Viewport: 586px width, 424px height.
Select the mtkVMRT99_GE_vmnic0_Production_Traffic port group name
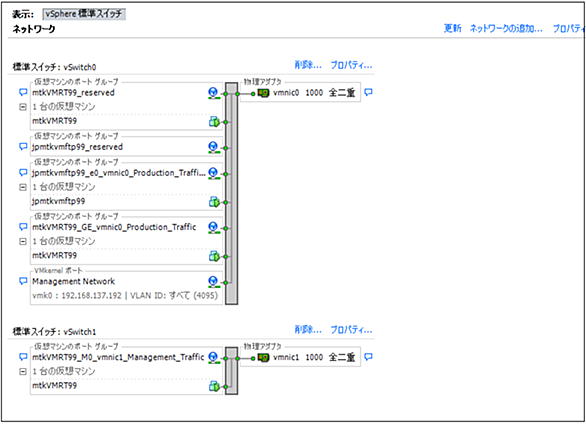114,227
